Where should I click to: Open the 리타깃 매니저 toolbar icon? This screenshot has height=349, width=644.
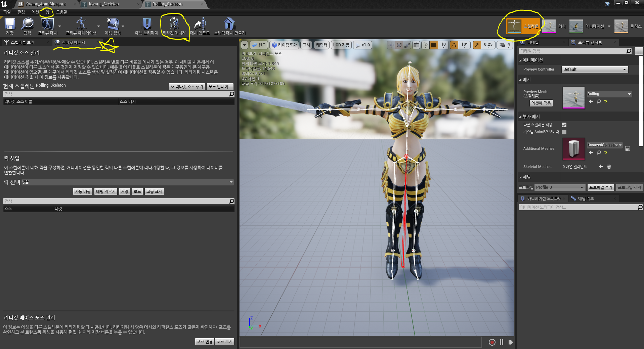coord(174,24)
